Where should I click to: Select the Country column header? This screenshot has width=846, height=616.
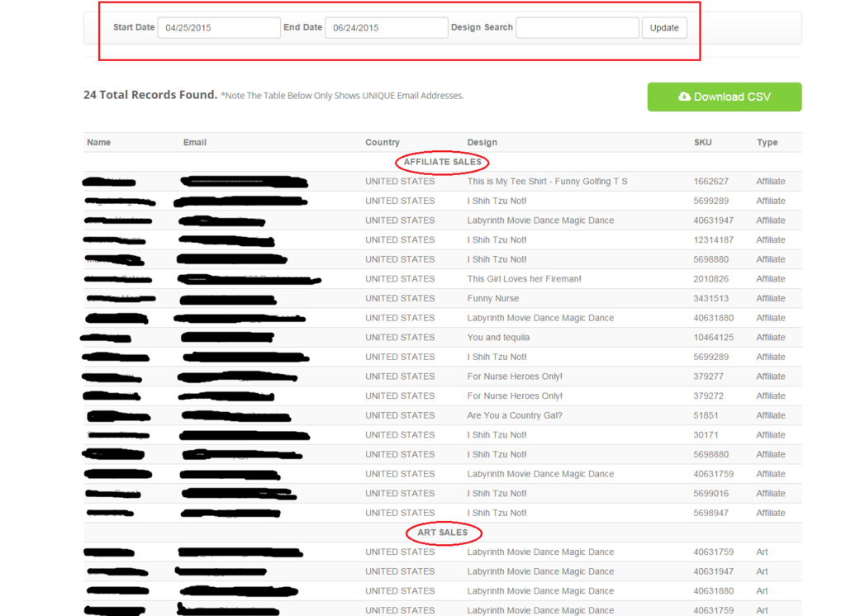[382, 142]
